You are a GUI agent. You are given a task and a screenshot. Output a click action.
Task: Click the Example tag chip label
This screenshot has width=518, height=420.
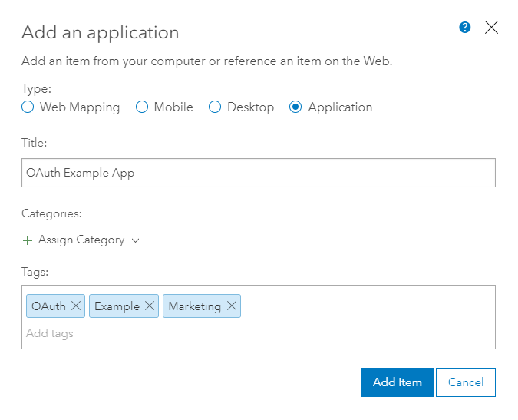click(117, 306)
